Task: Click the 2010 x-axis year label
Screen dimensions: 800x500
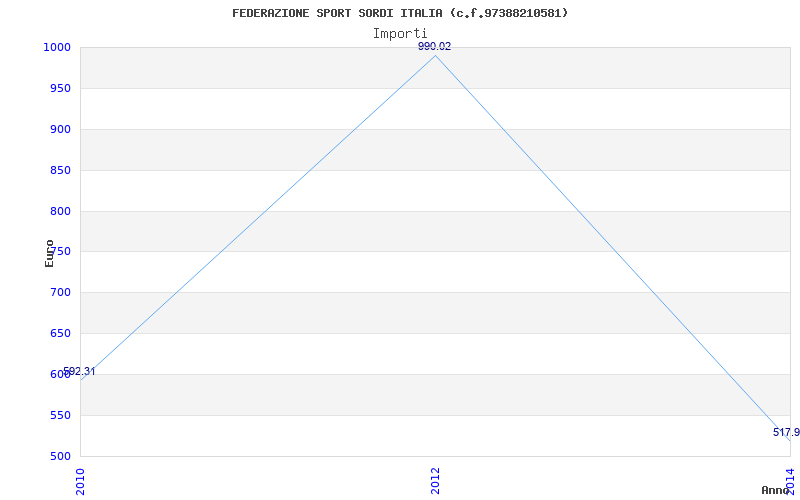Action: pyautogui.click(x=80, y=481)
